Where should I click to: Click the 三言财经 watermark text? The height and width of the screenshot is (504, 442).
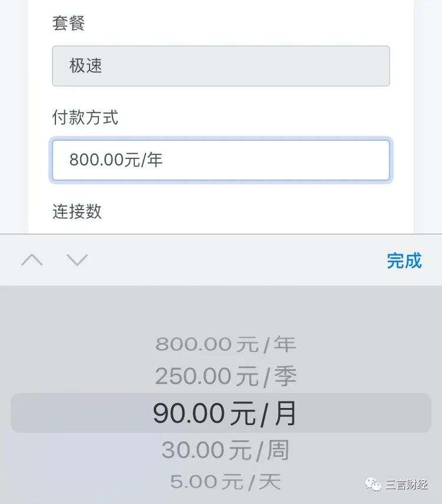coord(407,485)
